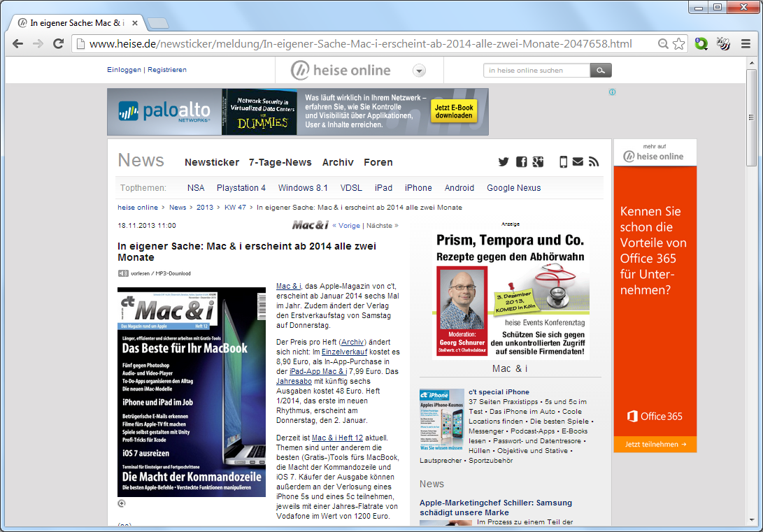763x532 pixels.
Task: Open heise Twitter page icon
Action: [504, 161]
